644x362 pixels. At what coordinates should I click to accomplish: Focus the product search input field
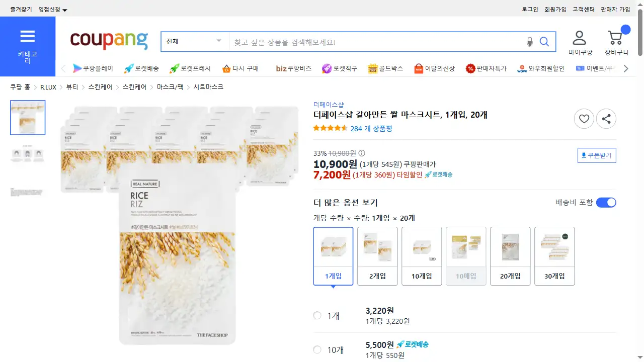[x=376, y=42]
